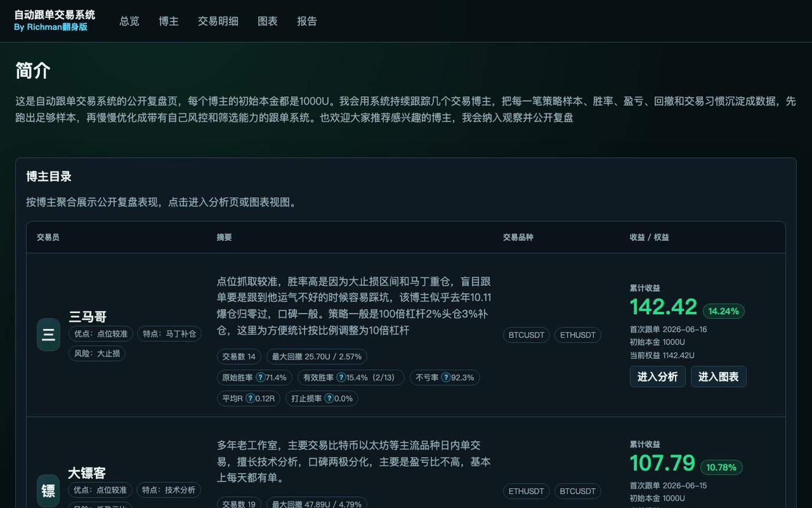
Task: Click the 三马哥 summary paragraph
Action: [x=354, y=306]
